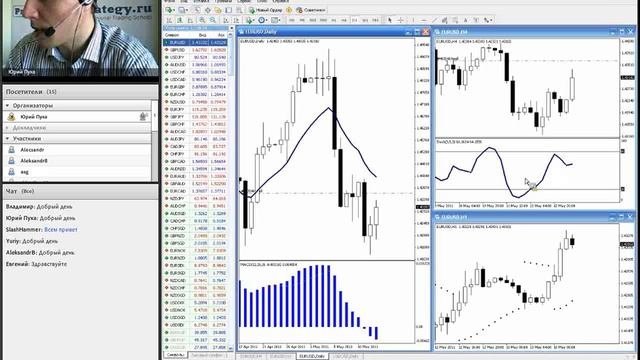Image resolution: width=640 pixels, height=360 pixels.
Task: Select the Crosshair tool
Action: click(x=400, y=20)
